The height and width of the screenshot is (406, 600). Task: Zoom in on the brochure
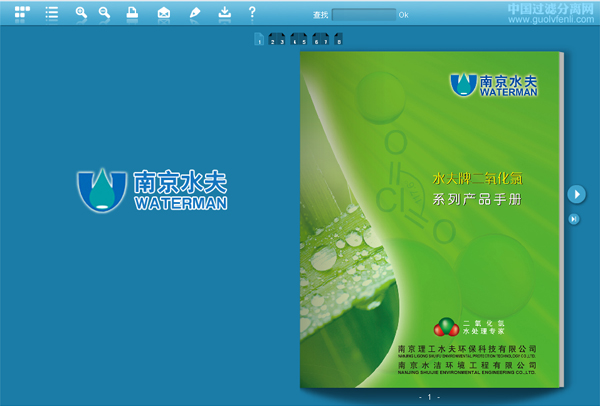[x=81, y=13]
